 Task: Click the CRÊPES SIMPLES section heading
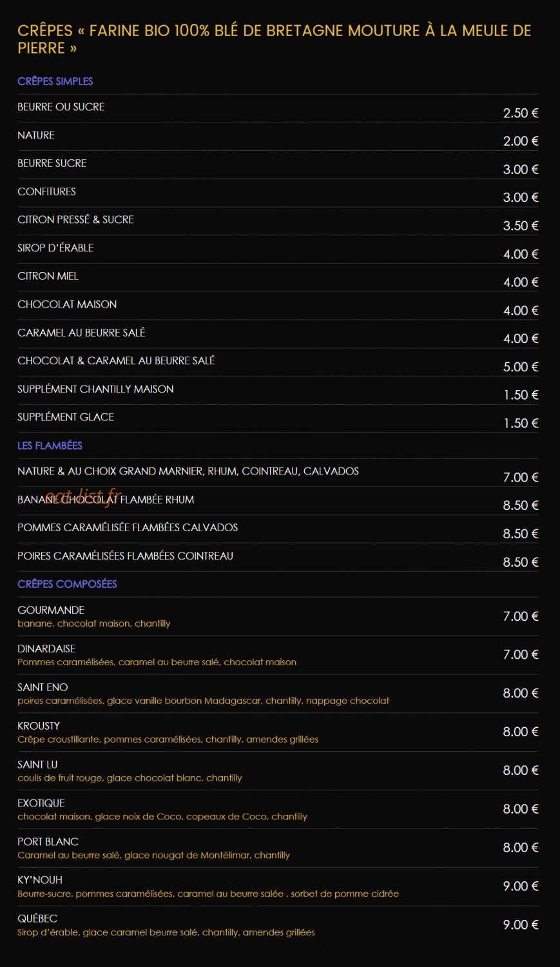55,81
